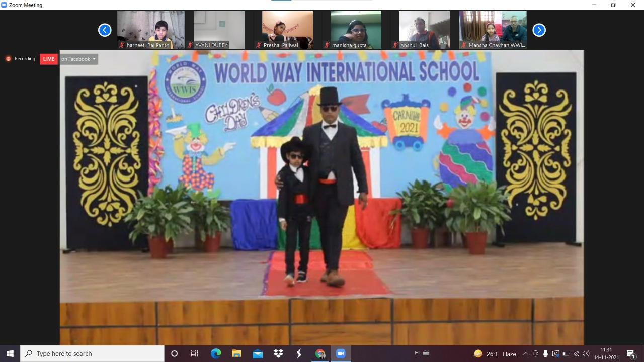The width and height of the screenshot is (644, 362).
Task: Select Mansha Chavhan video thumbnail
Action: pyautogui.click(x=493, y=30)
